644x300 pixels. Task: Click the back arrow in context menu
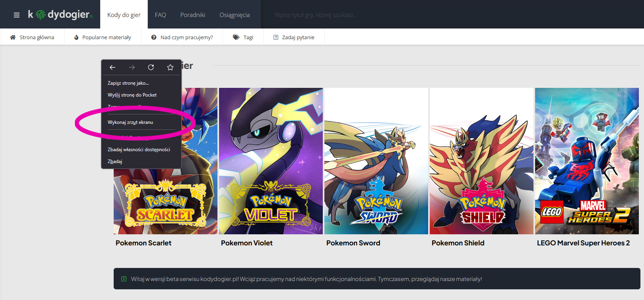112,67
